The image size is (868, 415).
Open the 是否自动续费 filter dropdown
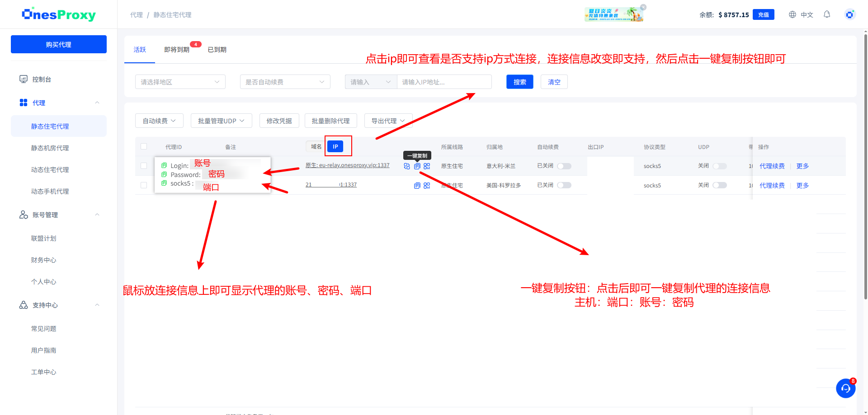285,82
